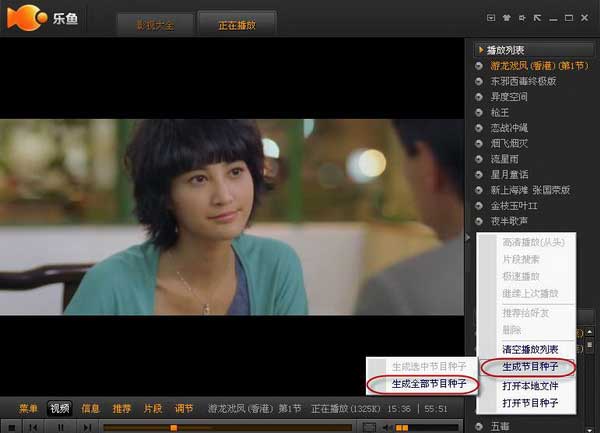Click greyed 继续上次播放 menu item

[530, 294]
